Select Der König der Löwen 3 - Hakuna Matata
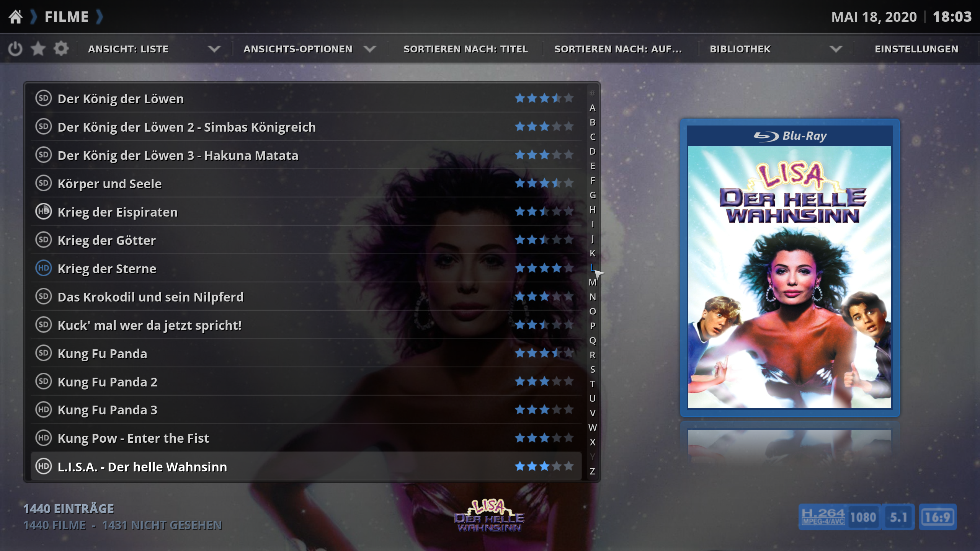This screenshot has height=551, width=980. pos(306,155)
